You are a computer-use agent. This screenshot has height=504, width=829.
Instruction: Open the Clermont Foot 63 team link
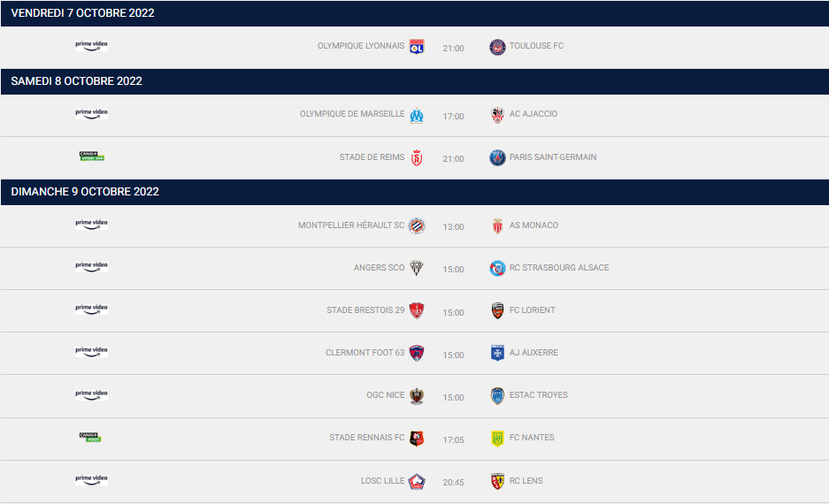[x=365, y=353]
